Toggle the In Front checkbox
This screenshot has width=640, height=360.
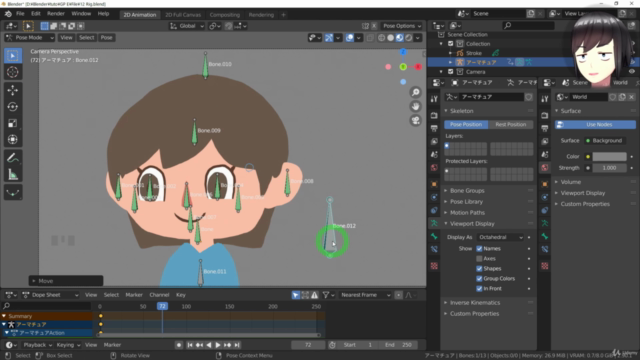pyautogui.click(x=479, y=289)
